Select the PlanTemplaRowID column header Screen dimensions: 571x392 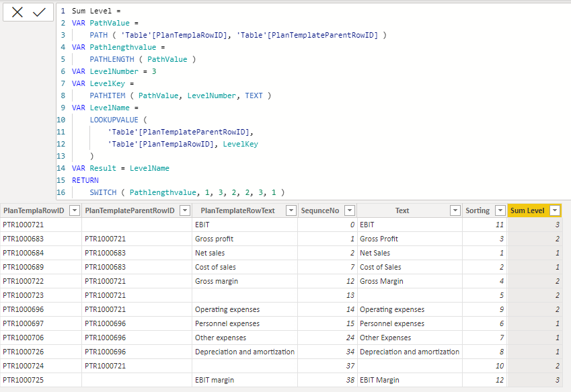34,210
